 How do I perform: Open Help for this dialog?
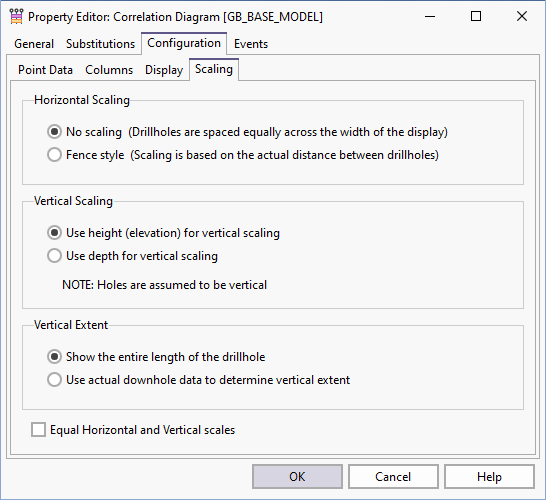489,477
